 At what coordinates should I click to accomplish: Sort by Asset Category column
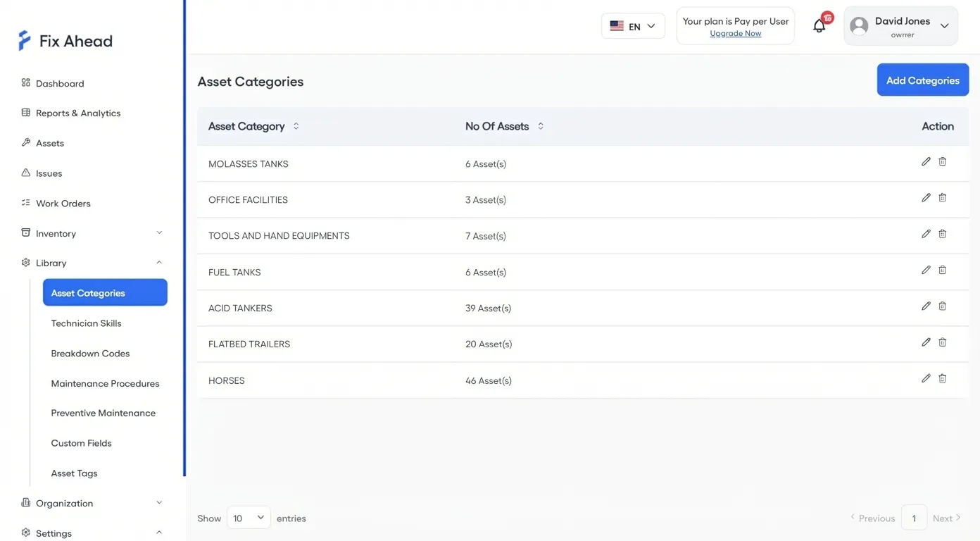pyautogui.click(x=296, y=126)
